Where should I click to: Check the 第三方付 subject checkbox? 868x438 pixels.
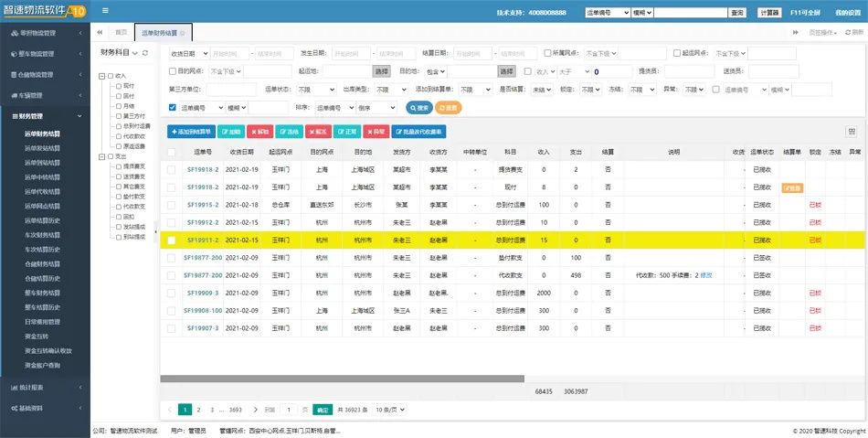pyautogui.click(x=119, y=116)
